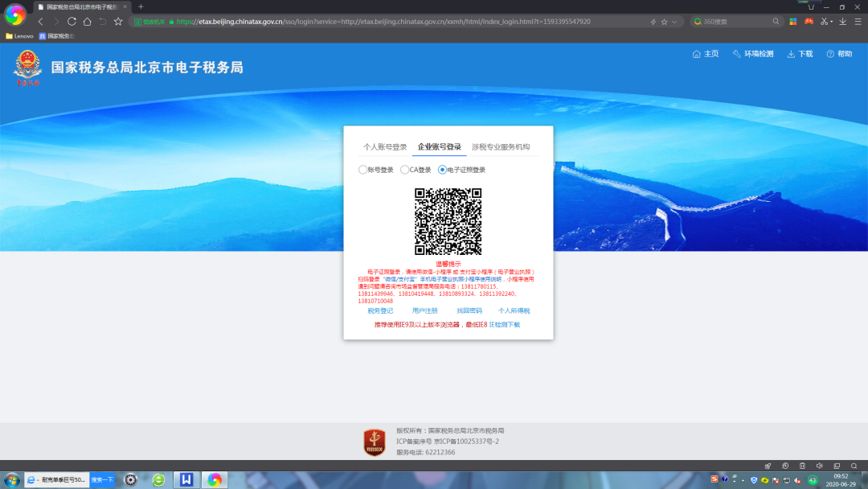Click the trash icon in browser status bar
The height and width of the screenshot is (489, 868).
(802, 466)
